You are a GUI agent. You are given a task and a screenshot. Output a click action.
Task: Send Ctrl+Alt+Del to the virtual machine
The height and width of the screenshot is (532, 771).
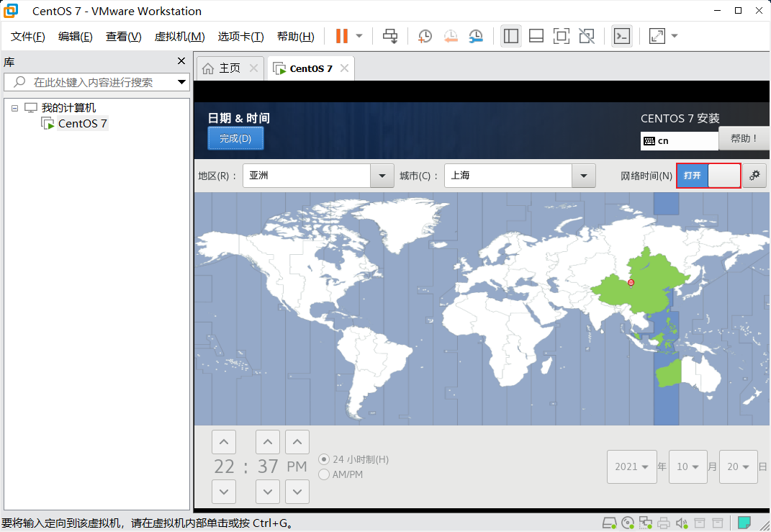[390, 36]
